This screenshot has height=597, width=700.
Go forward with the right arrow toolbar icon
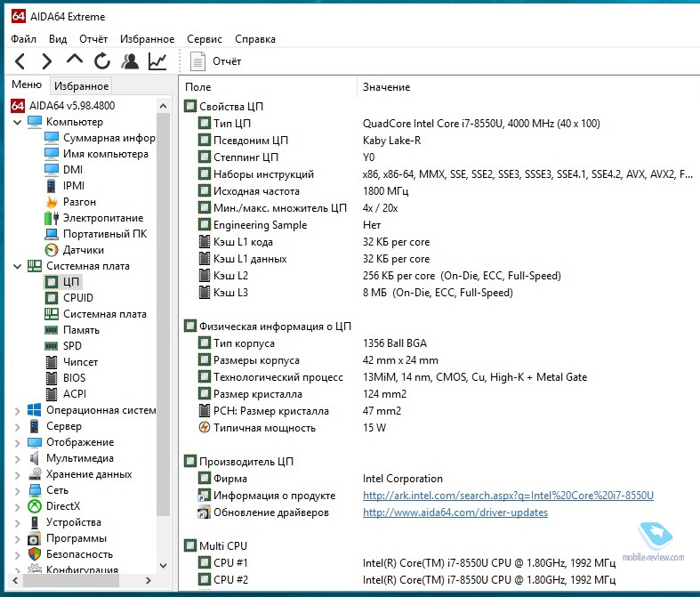pyautogui.click(x=47, y=61)
